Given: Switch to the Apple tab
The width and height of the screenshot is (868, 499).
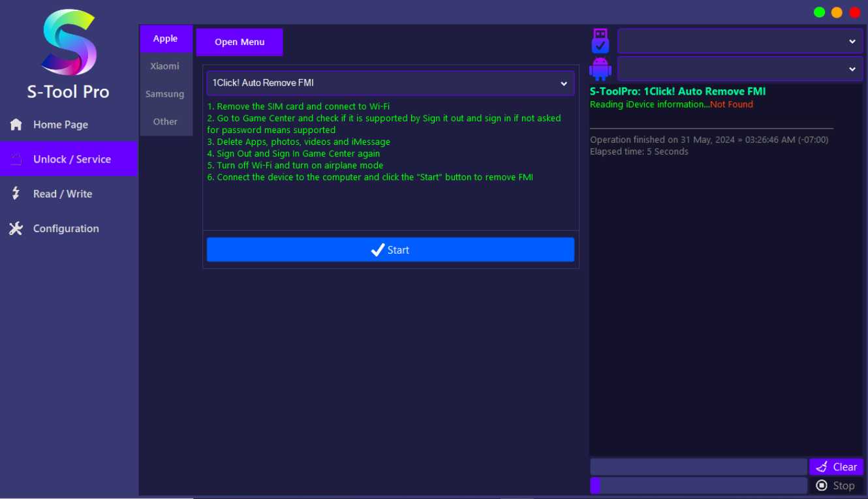Looking at the screenshot, I should (166, 38).
